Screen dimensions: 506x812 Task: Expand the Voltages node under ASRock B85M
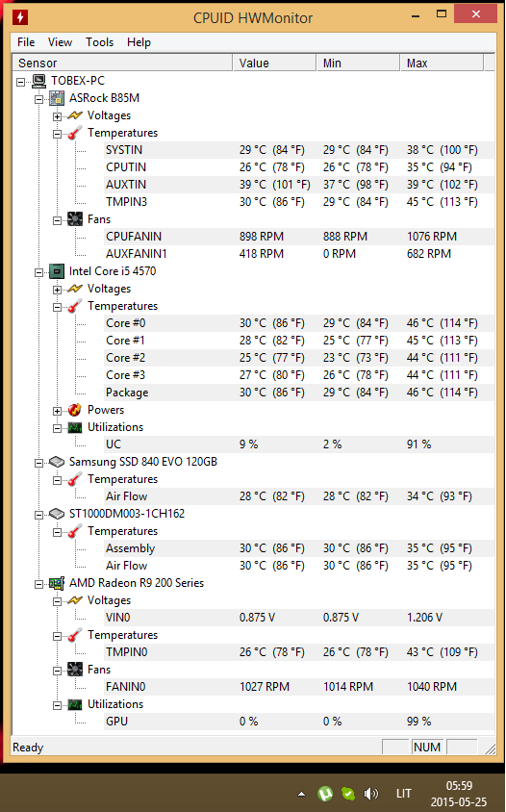pos(57,116)
